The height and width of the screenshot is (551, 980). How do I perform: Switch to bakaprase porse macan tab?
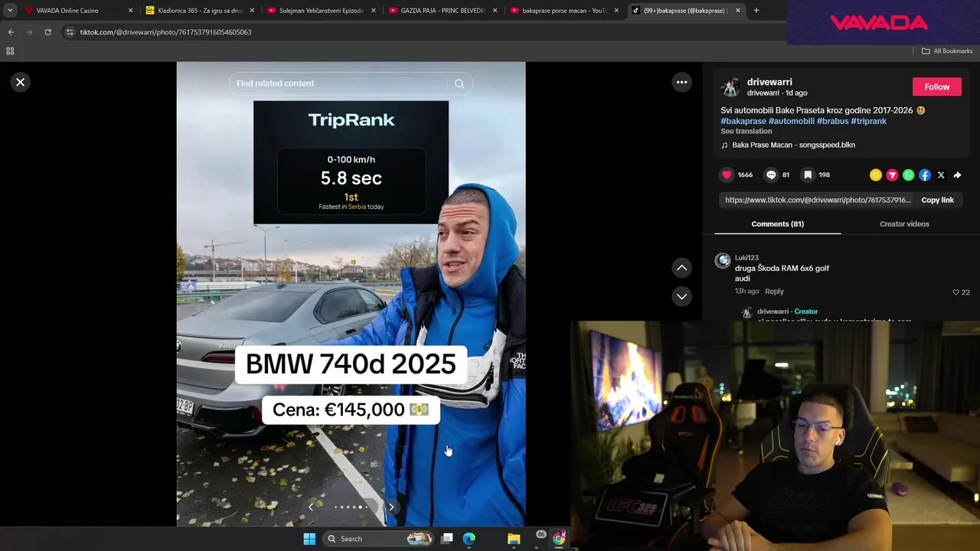click(x=565, y=11)
